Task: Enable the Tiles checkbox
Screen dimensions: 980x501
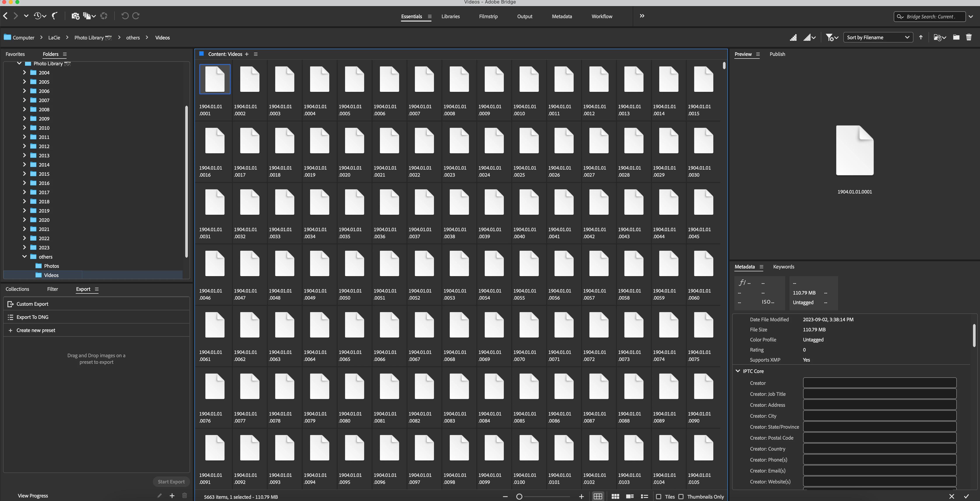Action: point(659,496)
